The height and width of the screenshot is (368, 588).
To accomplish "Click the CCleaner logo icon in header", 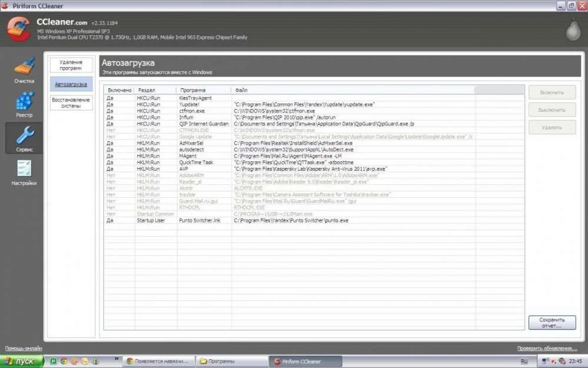I will 18,28.
